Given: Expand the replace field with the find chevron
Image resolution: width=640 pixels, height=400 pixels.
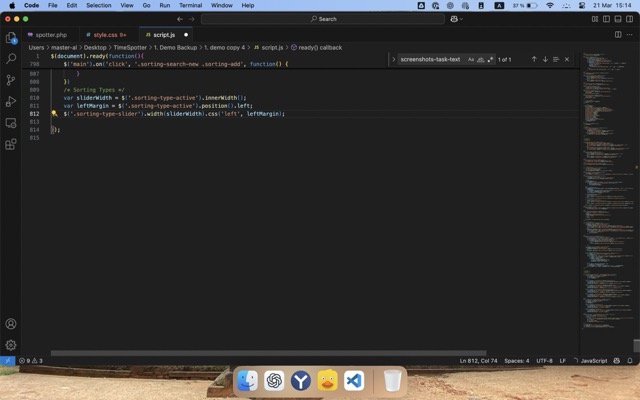Looking at the screenshot, I should [394, 59].
